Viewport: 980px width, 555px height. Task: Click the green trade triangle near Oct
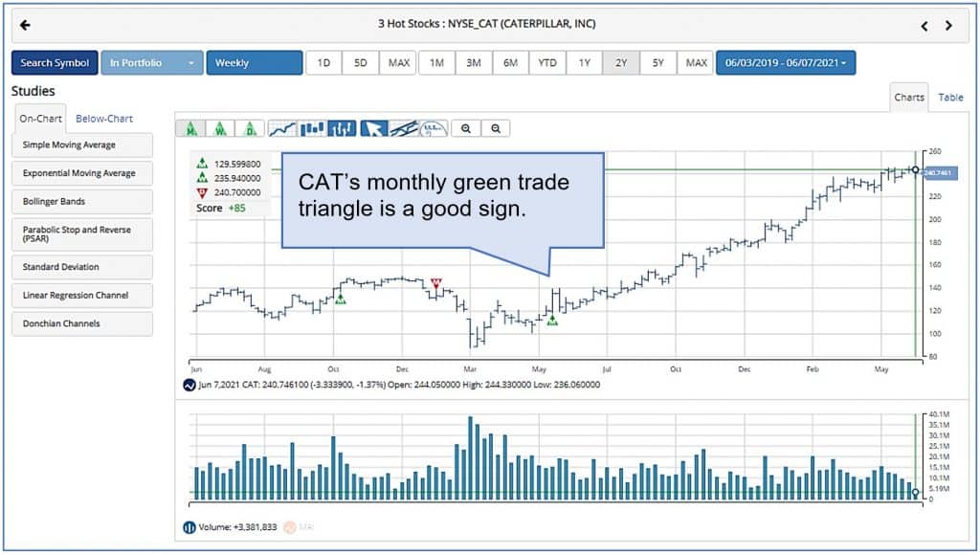(x=341, y=300)
